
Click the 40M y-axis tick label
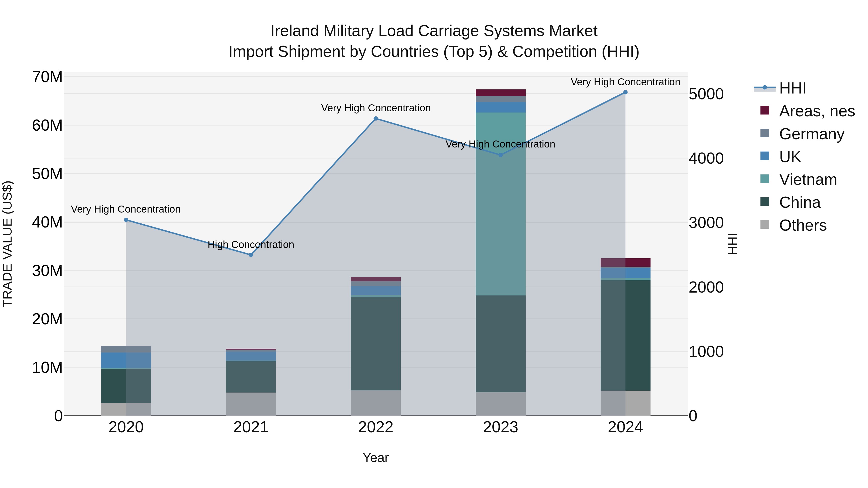point(47,222)
